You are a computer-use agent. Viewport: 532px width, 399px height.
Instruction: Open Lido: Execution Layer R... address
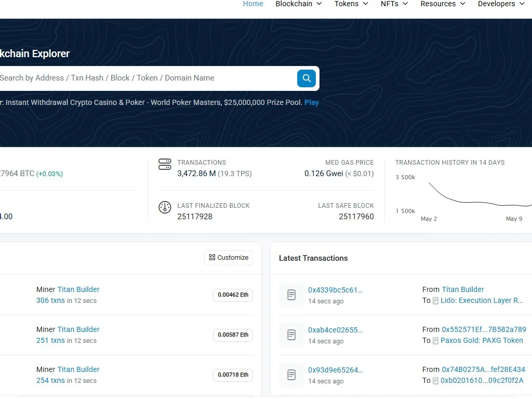tap(482, 301)
